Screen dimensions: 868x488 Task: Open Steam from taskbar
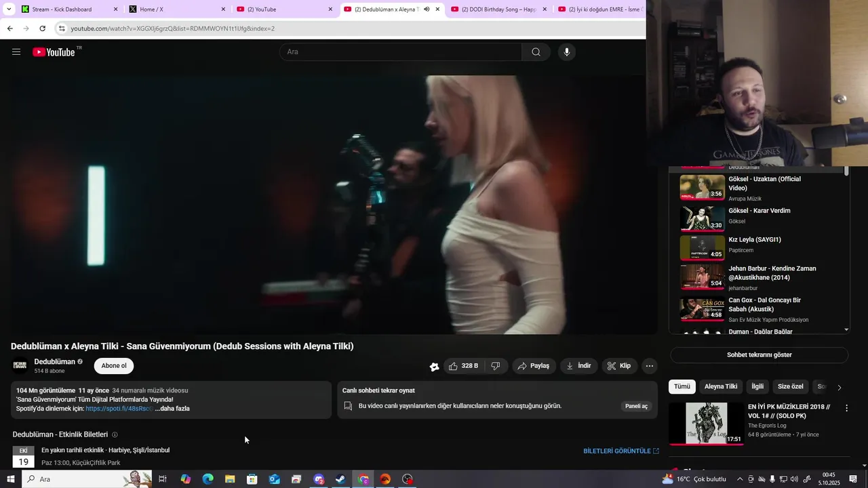340,479
